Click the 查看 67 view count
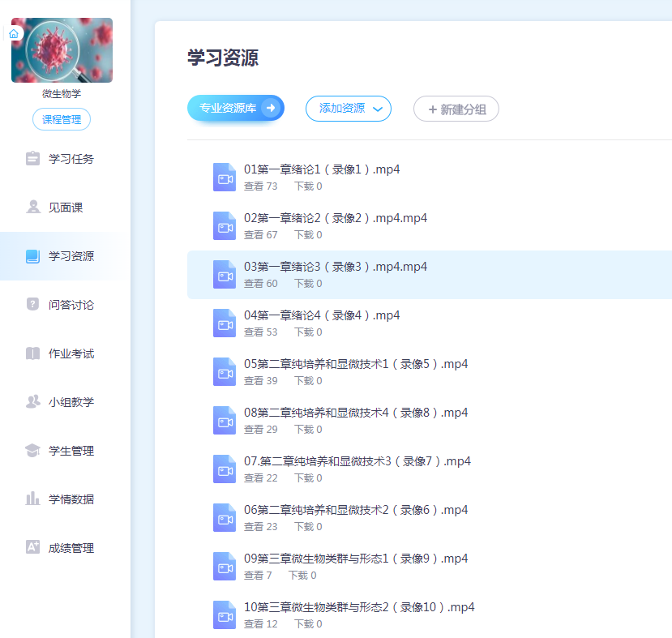Screen dimensions: 672x638 coord(260,235)
